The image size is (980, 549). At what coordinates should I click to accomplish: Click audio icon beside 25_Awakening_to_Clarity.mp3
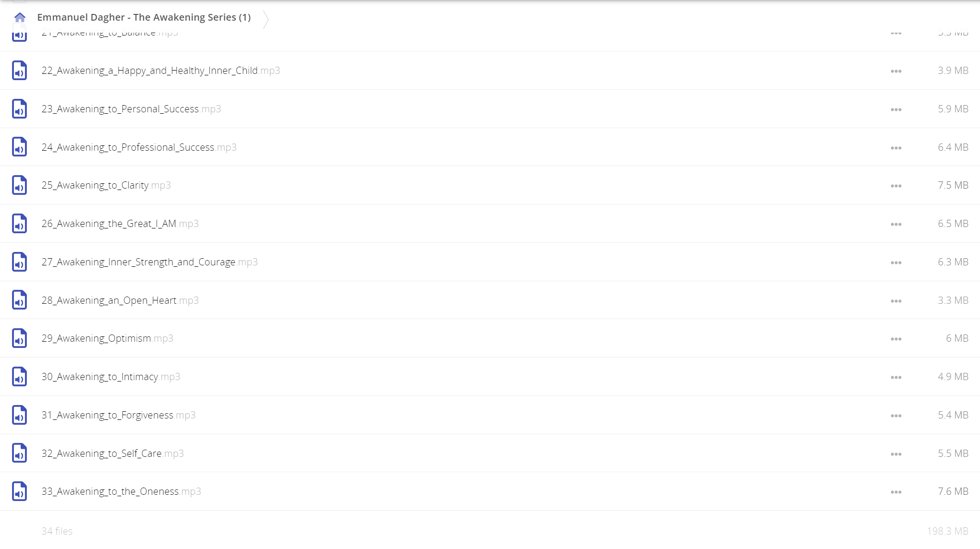[19, 185]
